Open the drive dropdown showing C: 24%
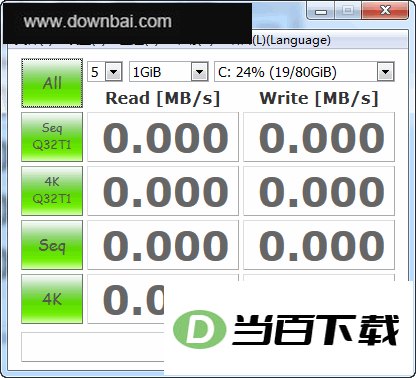The image size is (416, 378). point(304,72)
